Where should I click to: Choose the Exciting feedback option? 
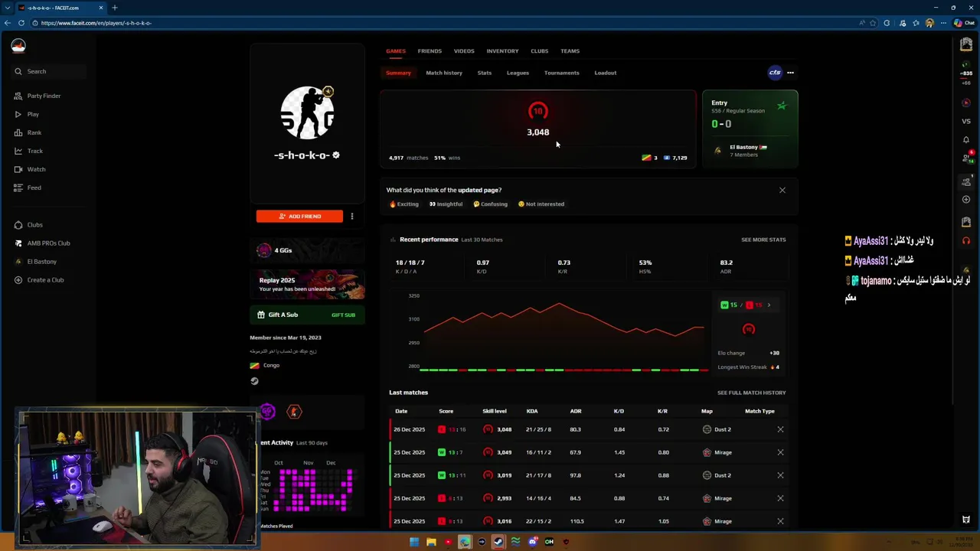[x=404, y=204]
